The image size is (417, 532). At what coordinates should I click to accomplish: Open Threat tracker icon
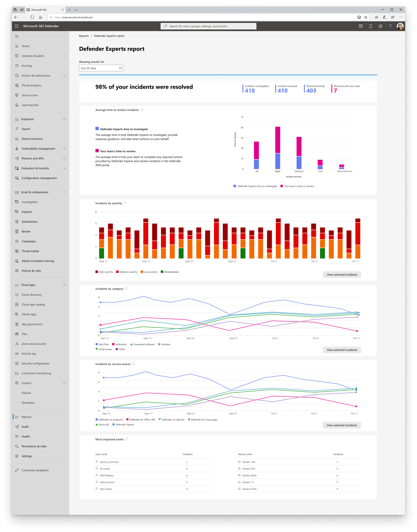click(x=17, y=251)
